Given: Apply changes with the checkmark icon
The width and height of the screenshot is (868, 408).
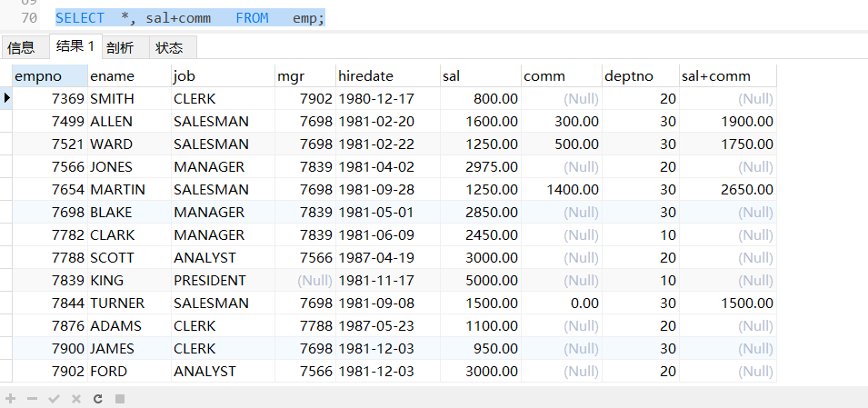Looking at the screenshot, I should 54,399.
